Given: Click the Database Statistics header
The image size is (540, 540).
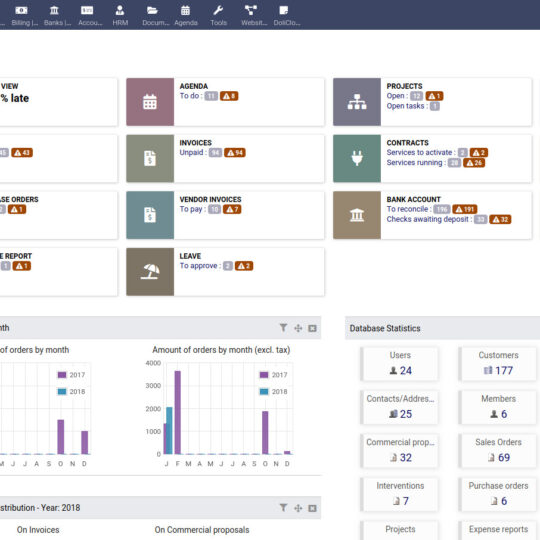Looking at the screenshot, I should coord(385,328).
